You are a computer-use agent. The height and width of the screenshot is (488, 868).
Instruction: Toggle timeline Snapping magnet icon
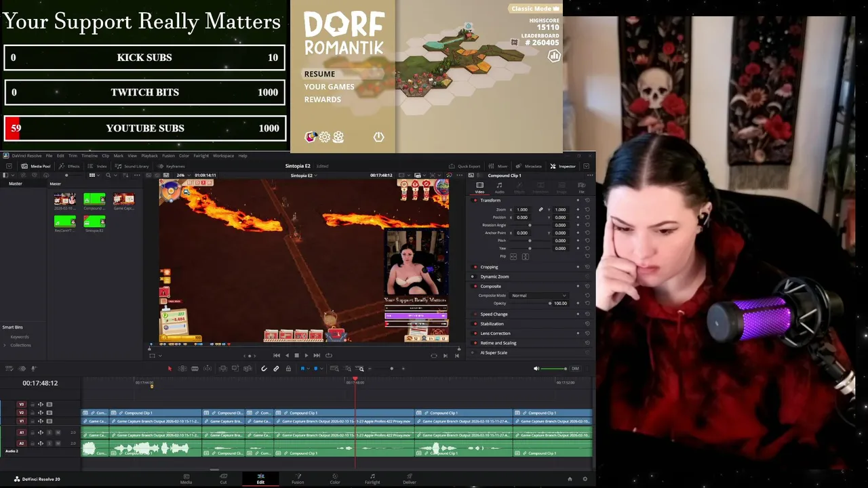coord(264,369)
